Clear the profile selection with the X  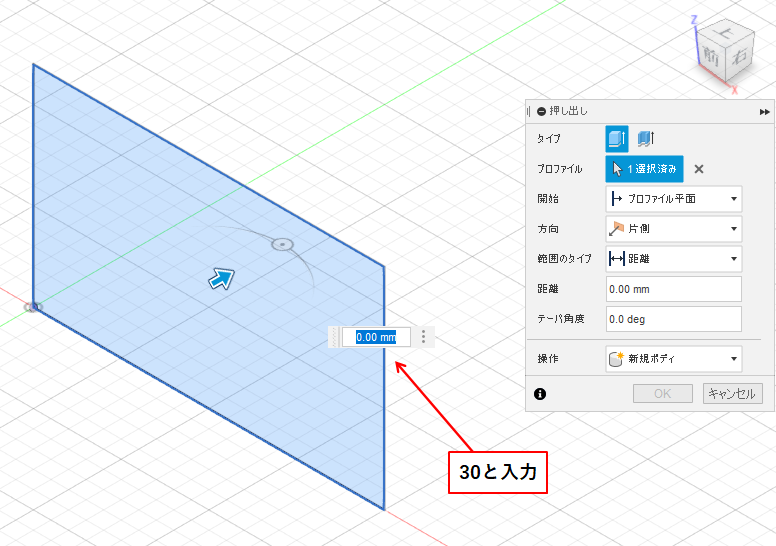coord(699,169)
